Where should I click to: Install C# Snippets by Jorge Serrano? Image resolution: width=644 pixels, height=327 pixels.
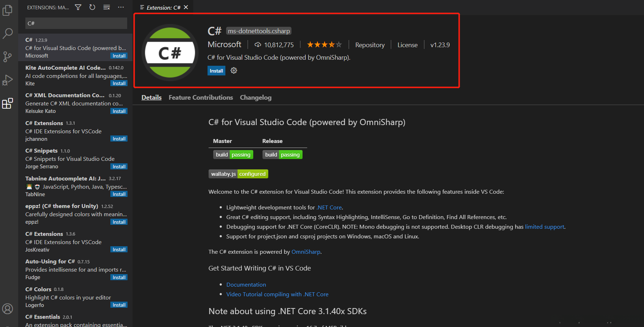(119, 167)
